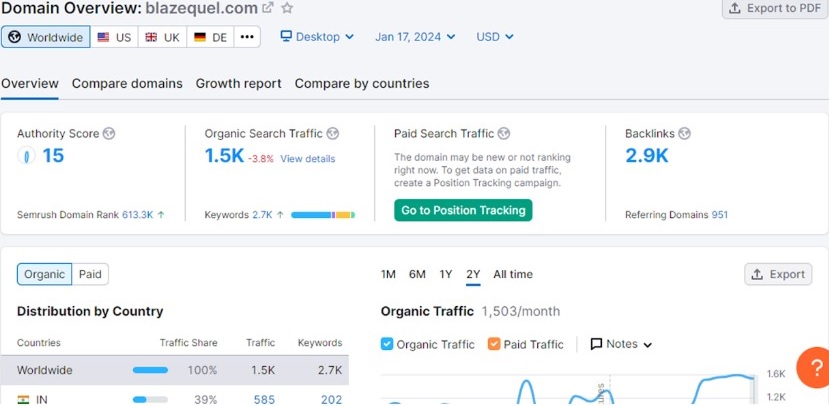The image size is (829, 406).
Task: Click India traffic share bar
Action: pos(150,400)
